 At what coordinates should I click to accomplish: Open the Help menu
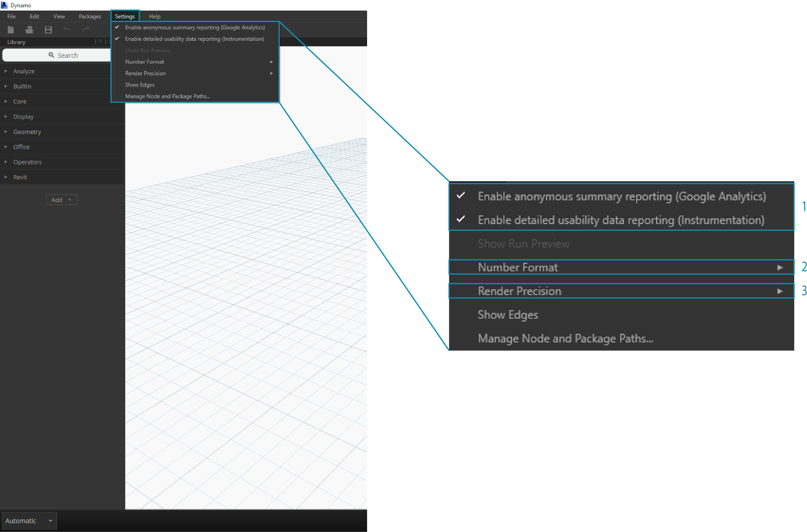154,16
